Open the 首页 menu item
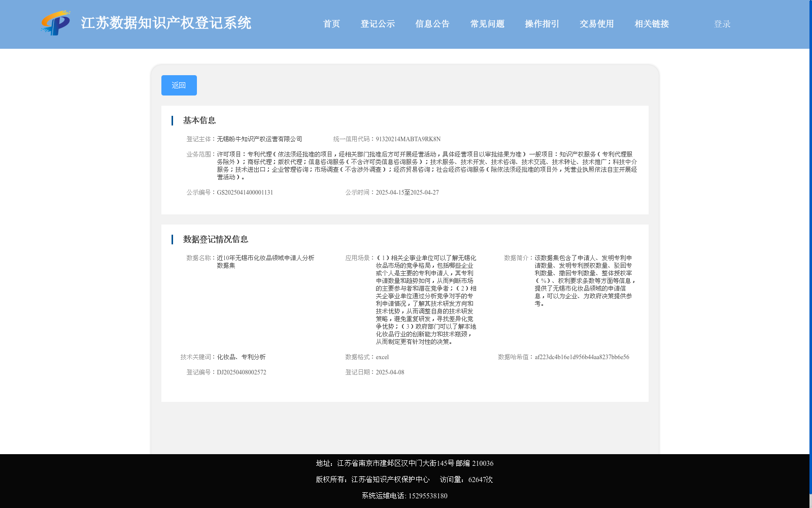 click(x=331, y=24)
